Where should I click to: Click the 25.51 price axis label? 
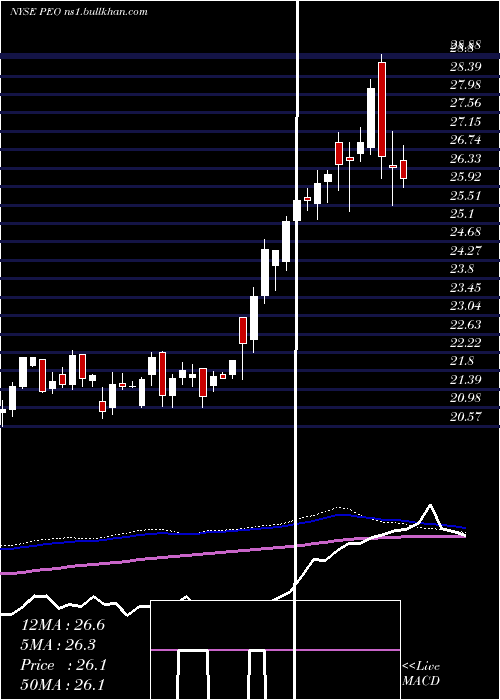(x=466, y=196)
